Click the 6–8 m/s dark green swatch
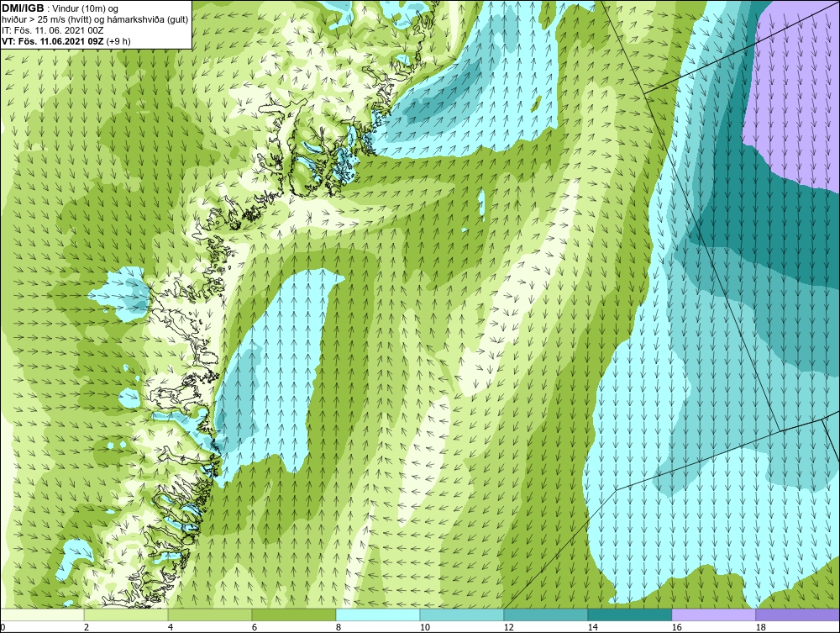Screen dimensions: 840x633 (294, 615)
